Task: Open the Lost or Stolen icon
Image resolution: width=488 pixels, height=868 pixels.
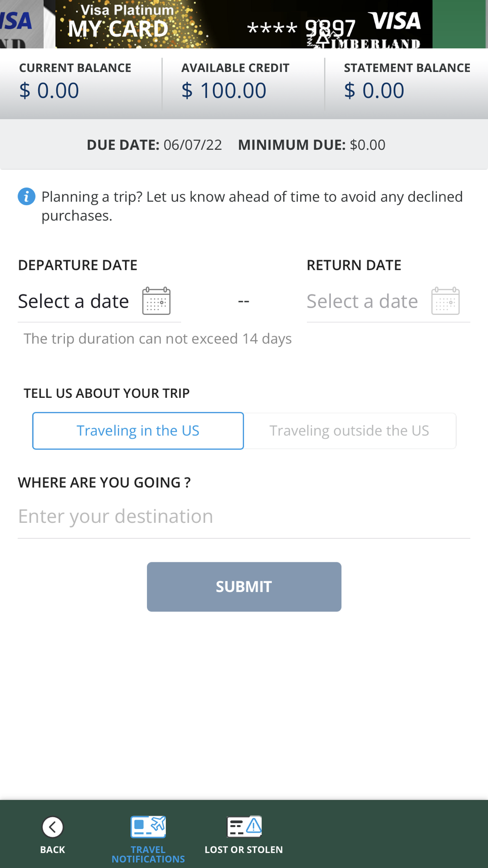Action: point(244,827)
